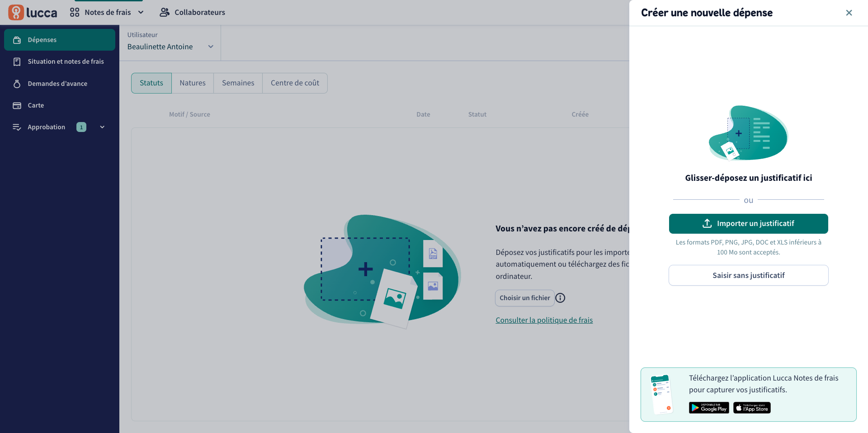The height and width of the screenshot is (433, 868).
Task: Switch to the Centre de coût tab
Action: click(295, 83)
